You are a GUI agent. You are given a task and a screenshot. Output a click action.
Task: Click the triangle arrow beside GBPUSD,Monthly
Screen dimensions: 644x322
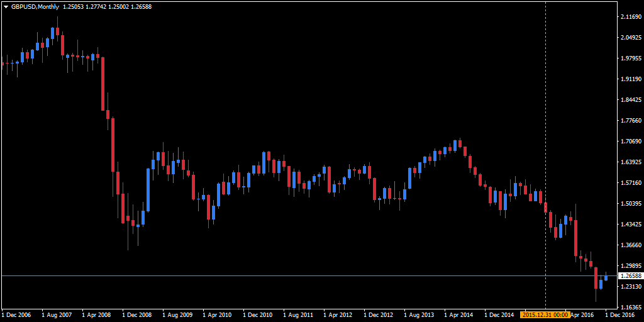tap(6, 7)
